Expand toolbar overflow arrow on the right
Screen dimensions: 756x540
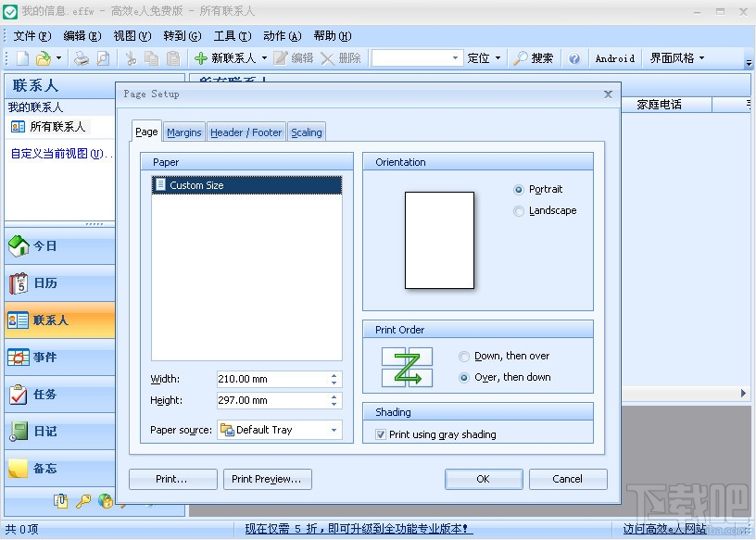[x=749, y=63]
